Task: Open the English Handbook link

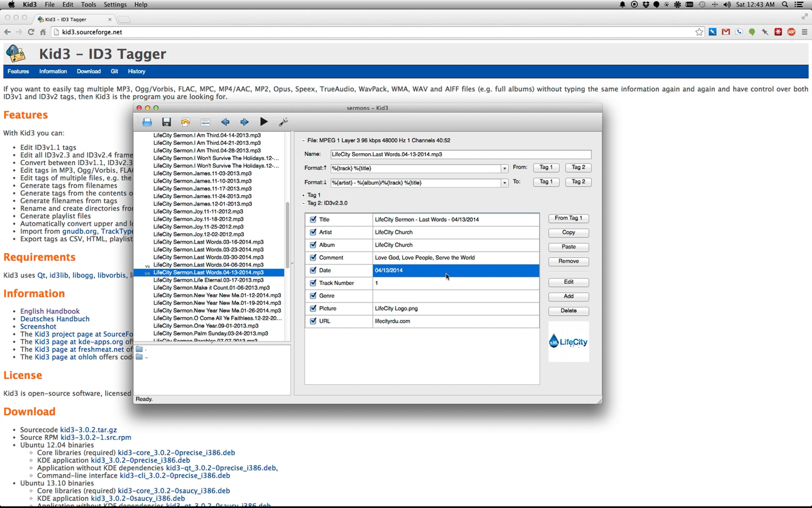Action: 50,311
